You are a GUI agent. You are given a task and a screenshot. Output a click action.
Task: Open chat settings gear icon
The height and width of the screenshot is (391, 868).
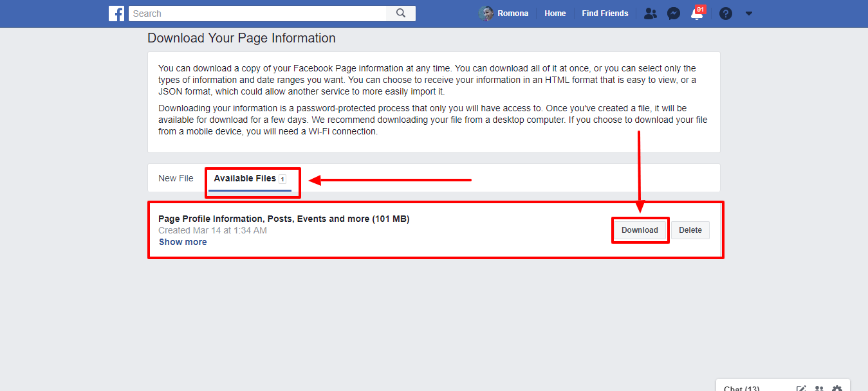pos(837,388)
